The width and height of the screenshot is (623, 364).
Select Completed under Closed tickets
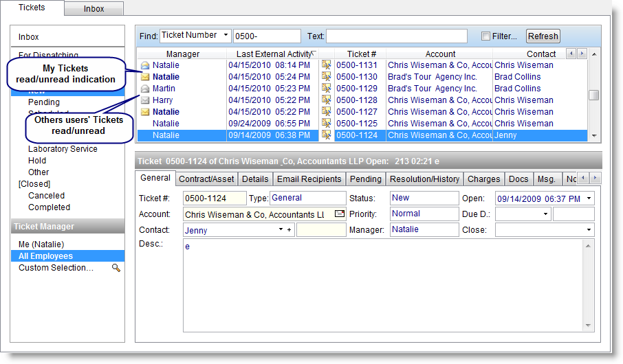(49, 207)
